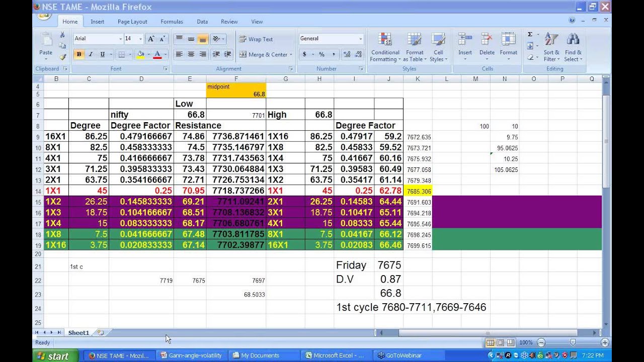Click Decrease Decimal icon
644x362 pixels.
coord(359,54)
